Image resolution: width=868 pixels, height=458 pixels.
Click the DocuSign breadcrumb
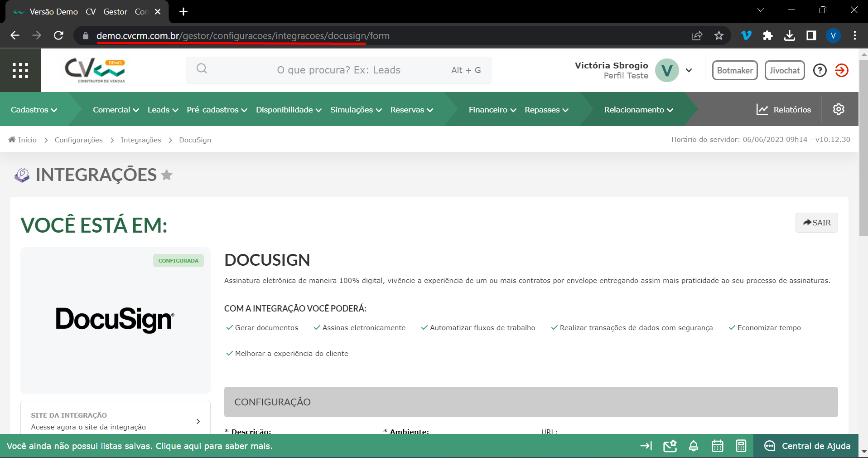pos(195,140)
